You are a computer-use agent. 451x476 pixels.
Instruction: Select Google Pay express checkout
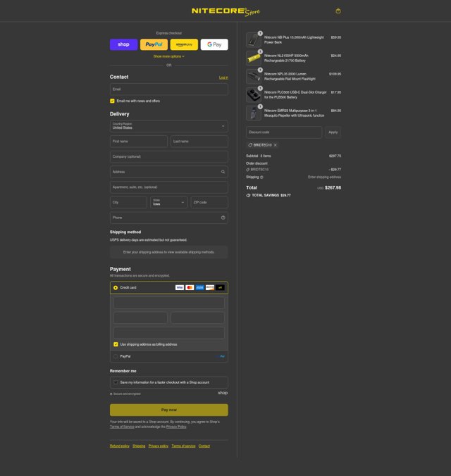[x=214, y=44]
